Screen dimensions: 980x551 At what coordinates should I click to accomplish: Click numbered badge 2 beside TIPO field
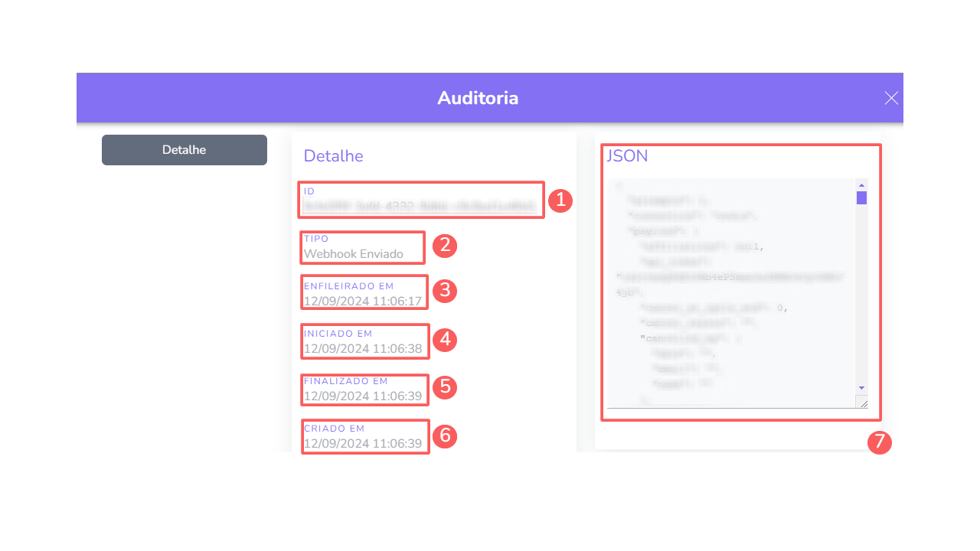point(444,246)
